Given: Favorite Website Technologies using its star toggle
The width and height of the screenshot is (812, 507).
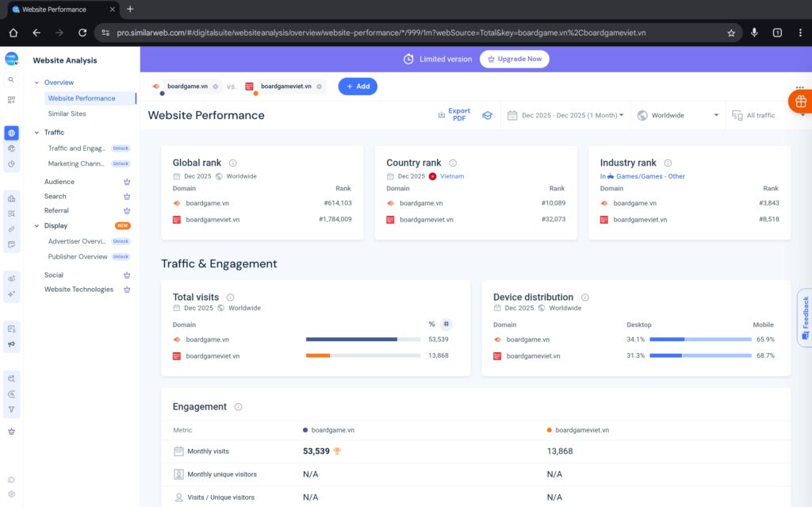Looking at the screenshot, I should (127, 289).
